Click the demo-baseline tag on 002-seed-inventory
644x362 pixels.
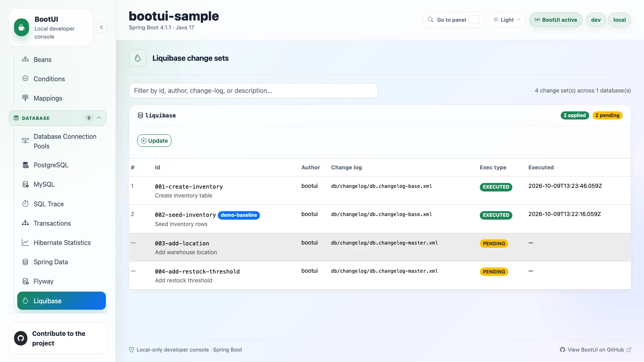239,215
